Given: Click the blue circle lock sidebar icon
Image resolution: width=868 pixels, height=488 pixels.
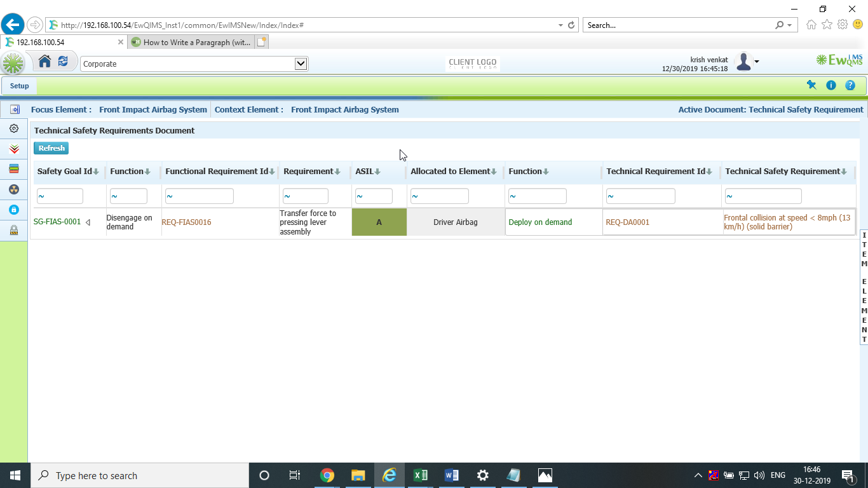Looking at the screenshot, I should point(14,210).
